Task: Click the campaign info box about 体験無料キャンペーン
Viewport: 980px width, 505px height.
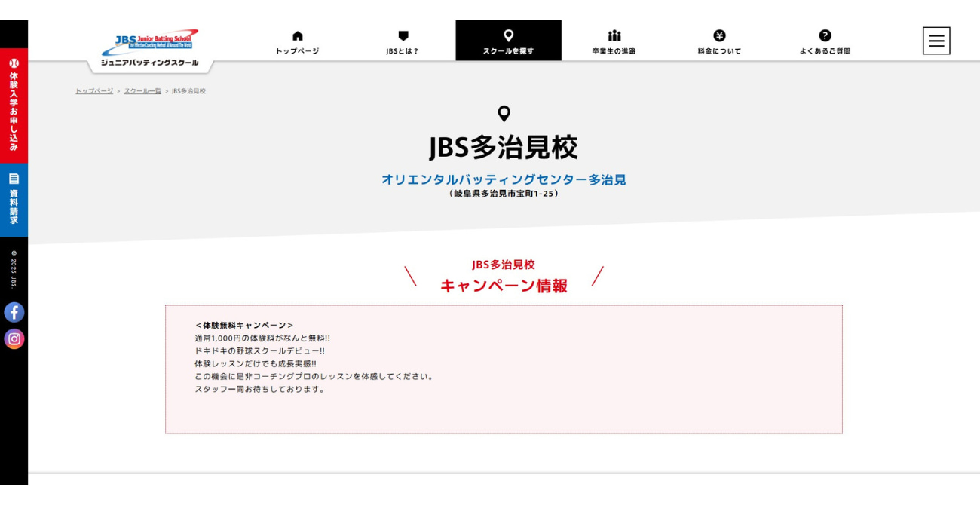Action: pyautogui.click(x=502, y=369)
